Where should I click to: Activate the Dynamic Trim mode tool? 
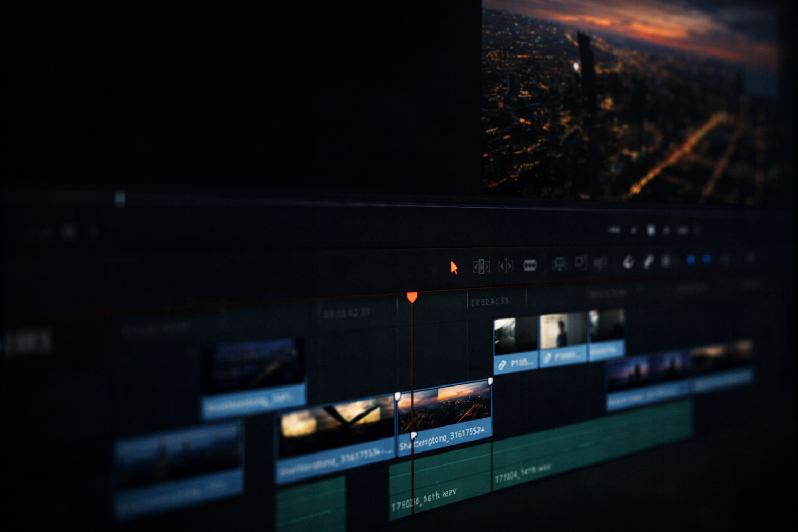tap(506, 266)
